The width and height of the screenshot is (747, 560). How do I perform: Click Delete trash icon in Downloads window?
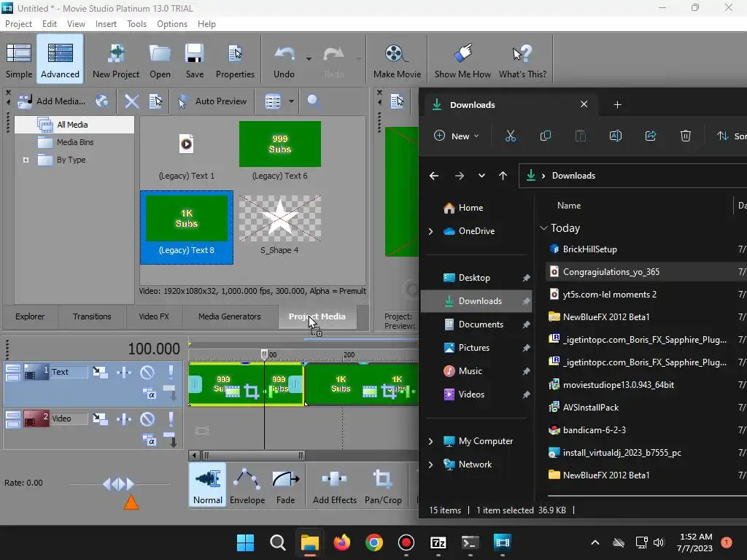tap(685, 136)
